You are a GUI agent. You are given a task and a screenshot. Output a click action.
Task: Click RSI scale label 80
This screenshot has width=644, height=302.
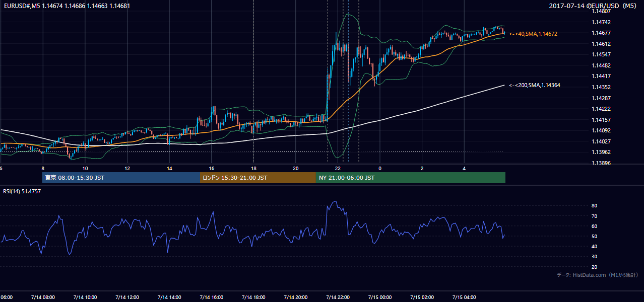pyautogui.click(x=594, y=206)
